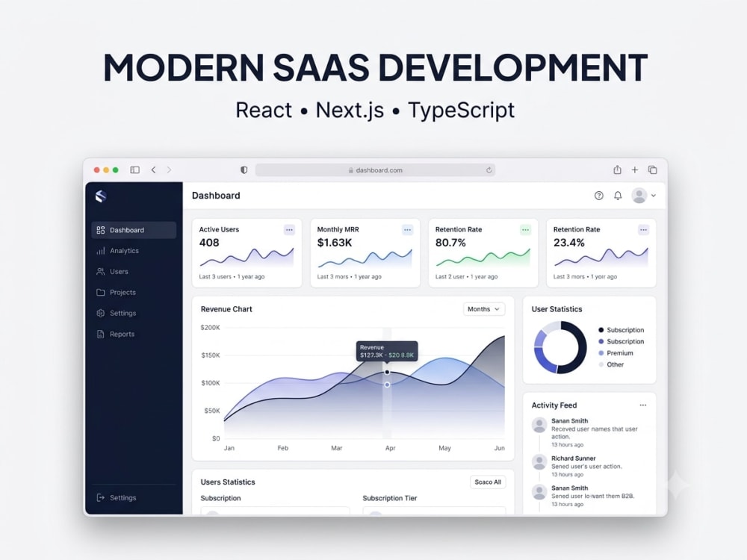Image resolution: width=747 pixels, height=560 pixels.
Task: Go back with browser arrow
Action: pos(153,170)
